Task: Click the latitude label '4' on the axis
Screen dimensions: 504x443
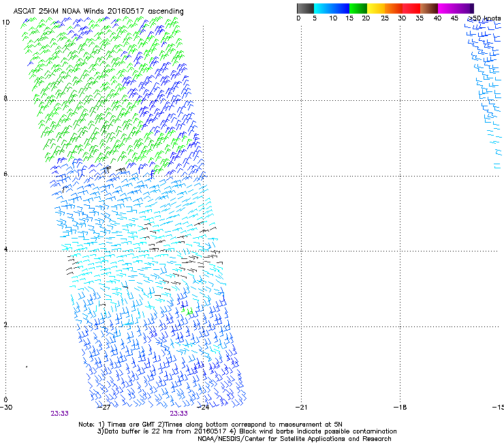Action: point(5,249)
